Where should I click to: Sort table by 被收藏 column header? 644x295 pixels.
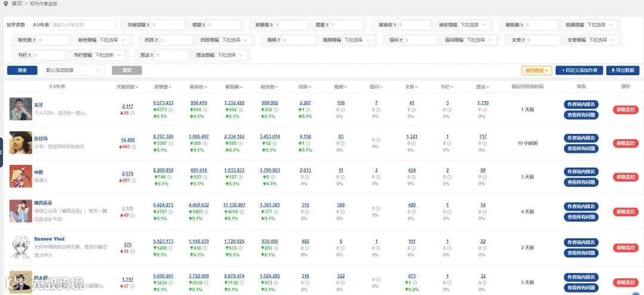pos(234,87)
